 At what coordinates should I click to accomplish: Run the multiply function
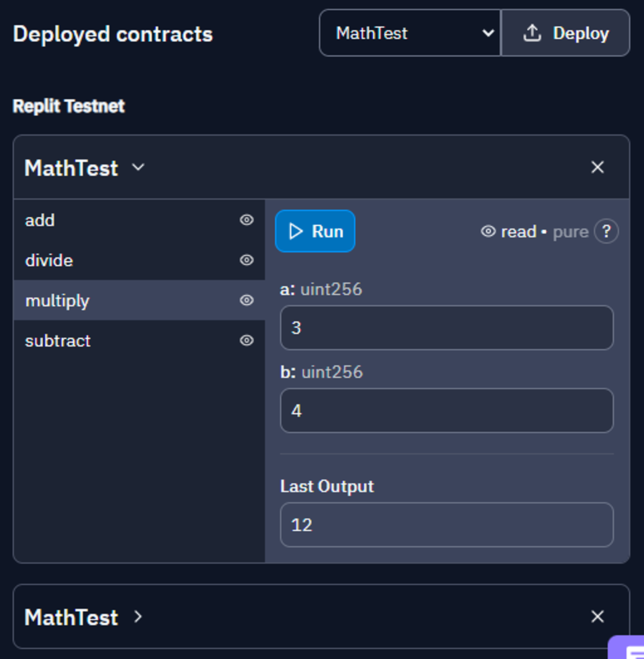click(315, 231)
